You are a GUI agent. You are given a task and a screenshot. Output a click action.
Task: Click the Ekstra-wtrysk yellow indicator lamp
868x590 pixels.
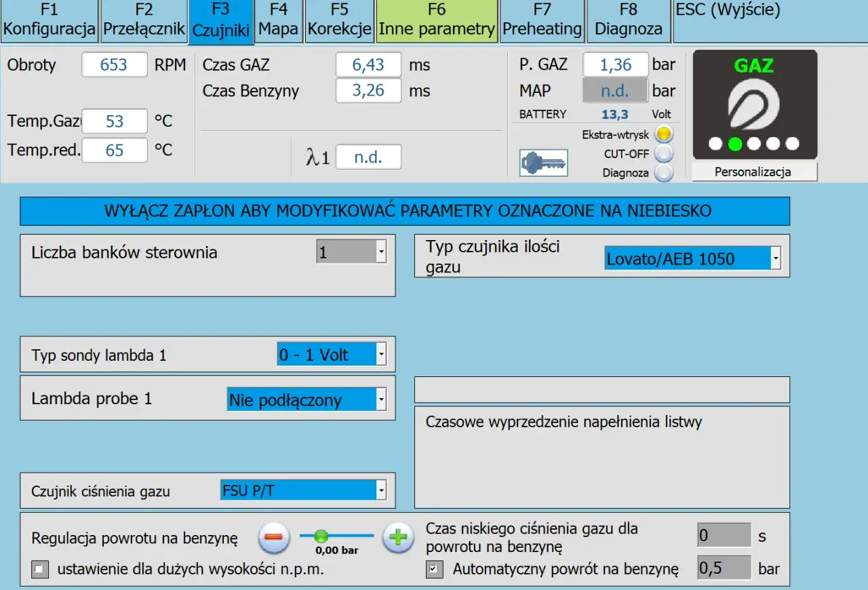(664, 134)
